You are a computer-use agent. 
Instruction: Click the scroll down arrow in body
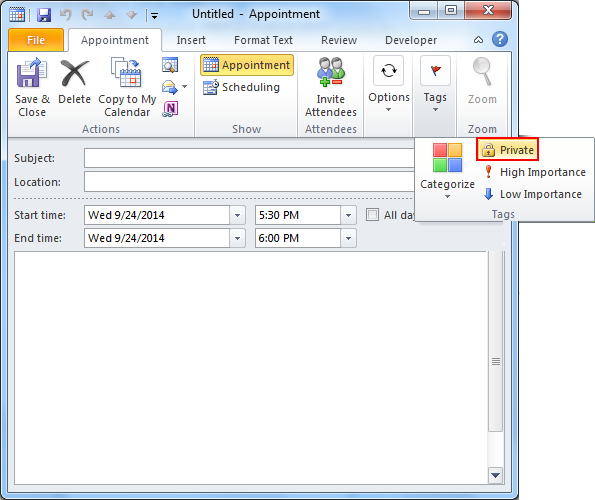[496, 475]
